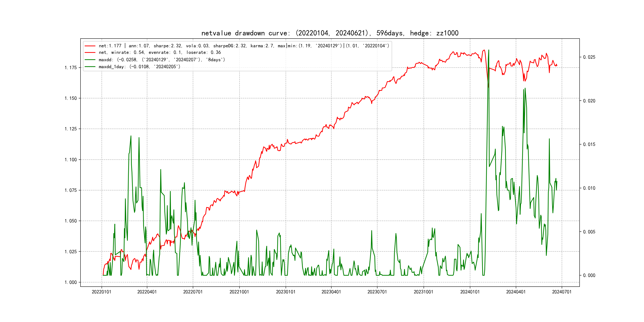Select the winrate 0.54 legend text
Screen dimensions: 644x322
pyautogui.click(x=160, y=52)
